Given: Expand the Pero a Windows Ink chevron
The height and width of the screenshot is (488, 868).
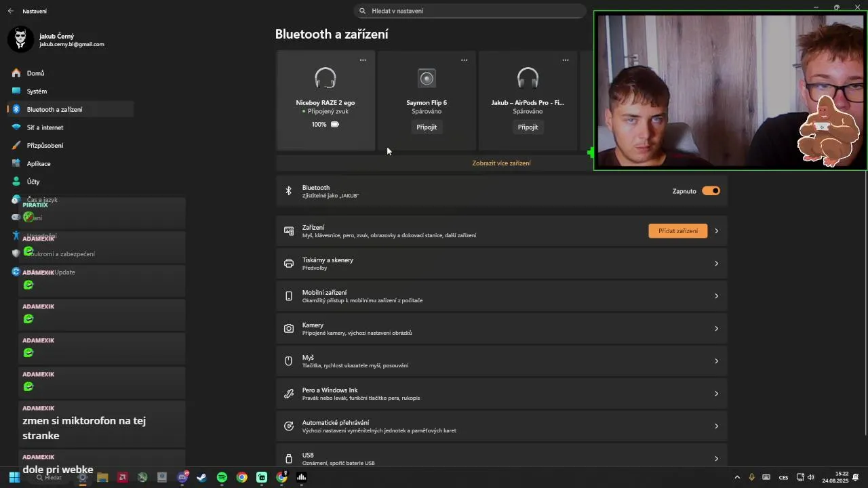Looking at the screenshot, I should (x=716, y=394).
